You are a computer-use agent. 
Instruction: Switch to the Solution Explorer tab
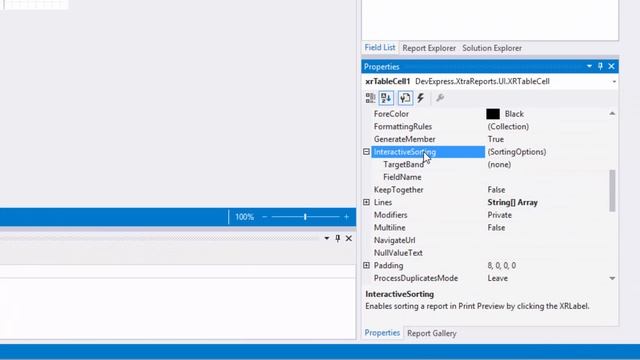coord(492,48)
